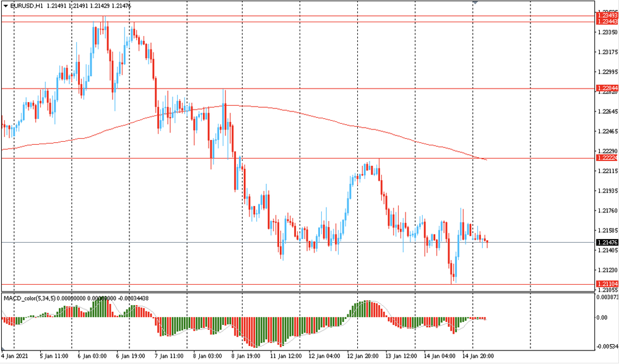Select the 1.23493 red price level tag
Screen dimensions: 619x364
(608, 15)
